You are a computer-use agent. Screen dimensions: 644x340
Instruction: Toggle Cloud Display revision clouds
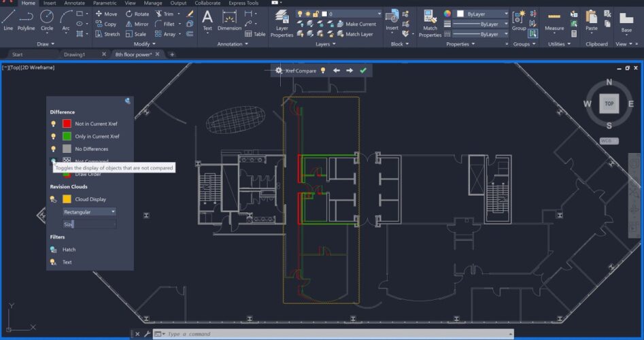(54, 199)
